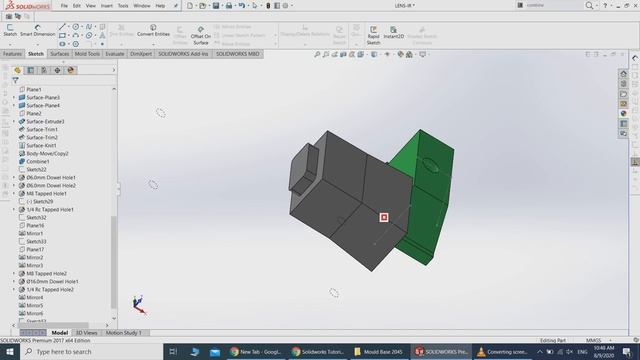
Task: Open the DimXpertManager tab icon
Action: point(57,70)
